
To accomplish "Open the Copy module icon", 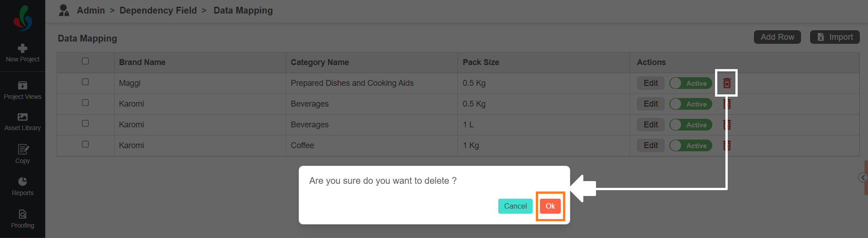I will (x=23, y=149).
